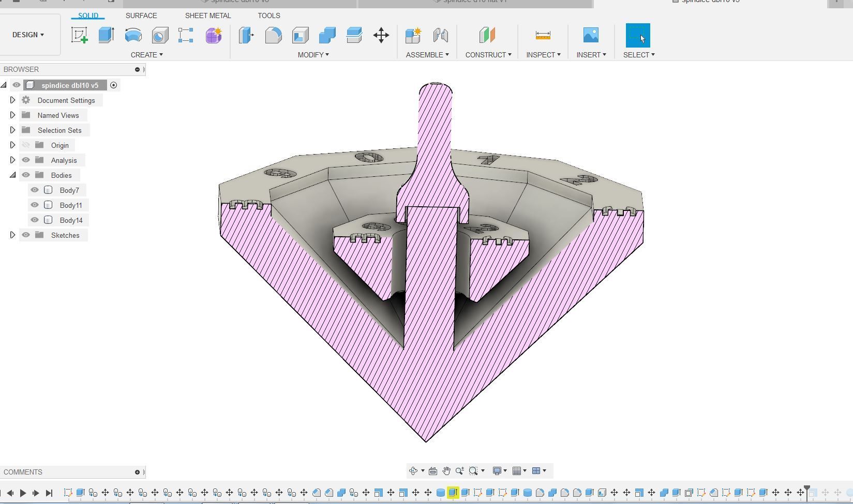The height and width of the screenshot is (504, 853).
Task: Select the Fillet tool
Action: click(x=274, y=35)
